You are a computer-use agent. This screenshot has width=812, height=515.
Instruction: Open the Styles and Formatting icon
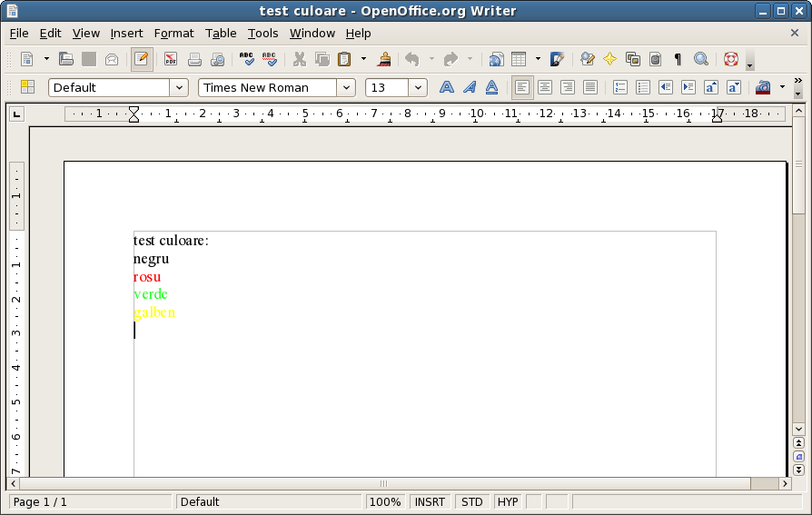(x=27, y=87)
